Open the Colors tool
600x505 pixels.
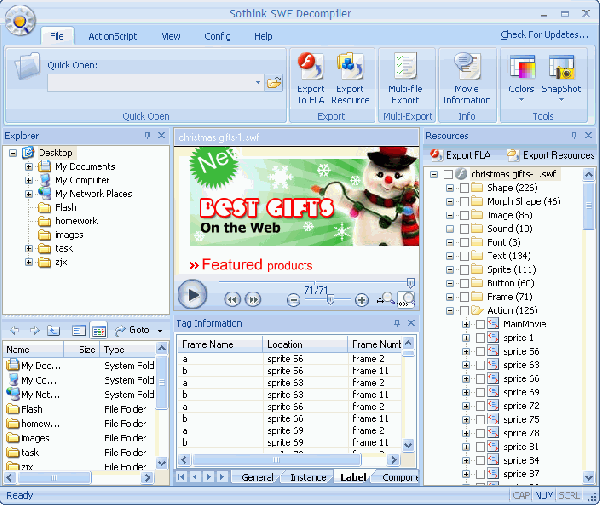tap(521, 78)
